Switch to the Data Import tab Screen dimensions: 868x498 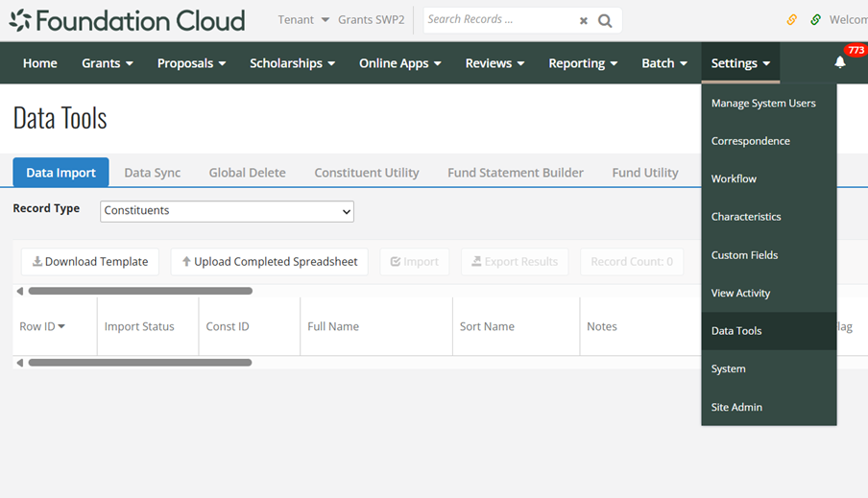pyautogui.click(x=60, y=173)
